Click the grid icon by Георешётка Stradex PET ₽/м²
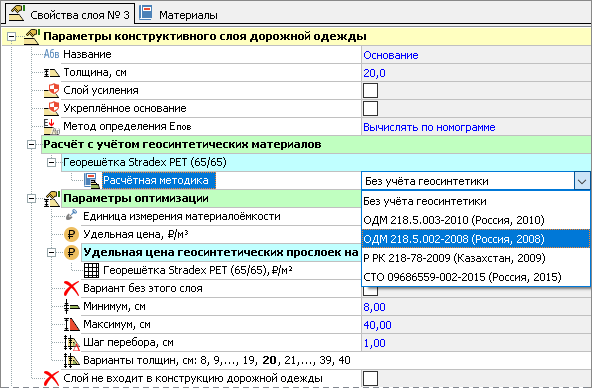 [91, 270]
